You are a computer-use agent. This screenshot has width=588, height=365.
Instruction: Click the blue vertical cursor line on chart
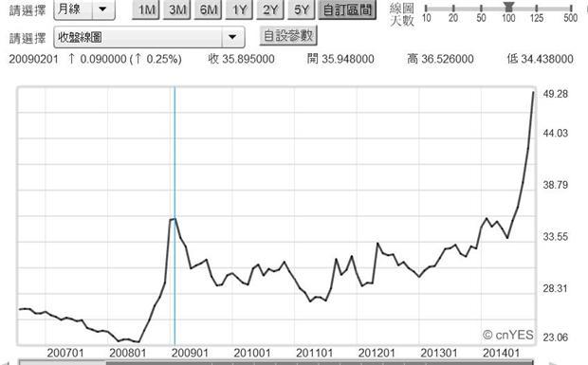[175, 215]
